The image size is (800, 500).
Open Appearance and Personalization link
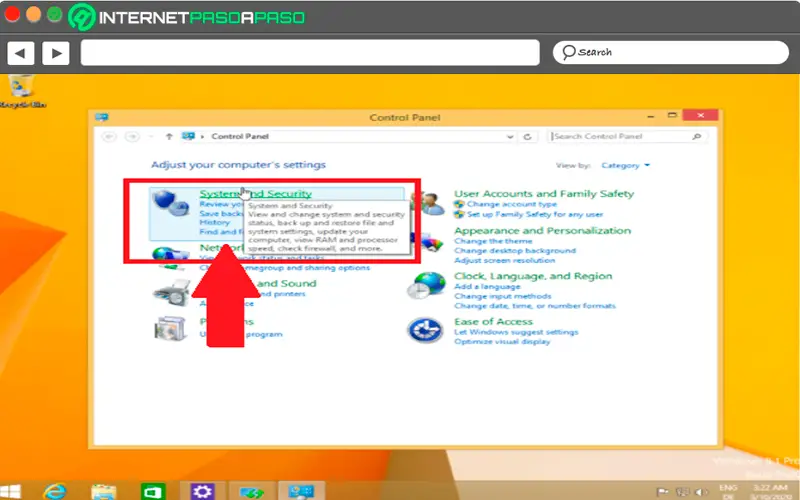pyautogui.click(x=542, y=231)
